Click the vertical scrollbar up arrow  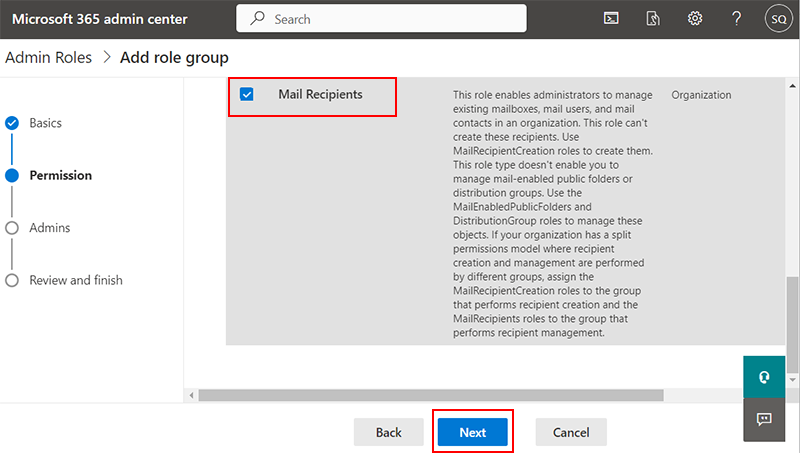[792, 86]
